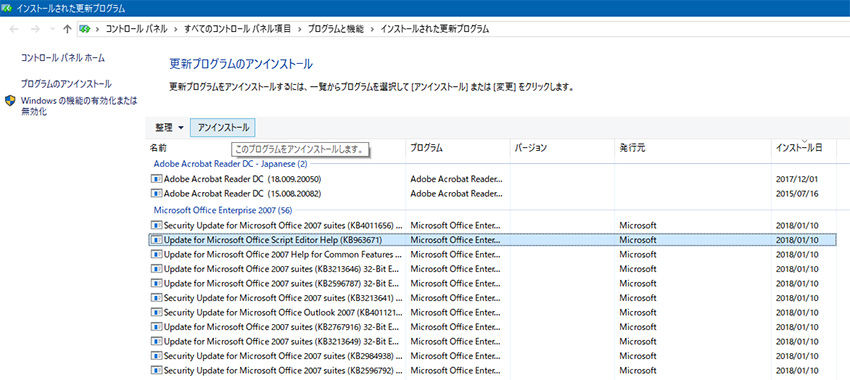Navigate to コントロール パネル breadcrumb
Image resolution: width=850 pixels, height=380 pixels.
[136, 29]
